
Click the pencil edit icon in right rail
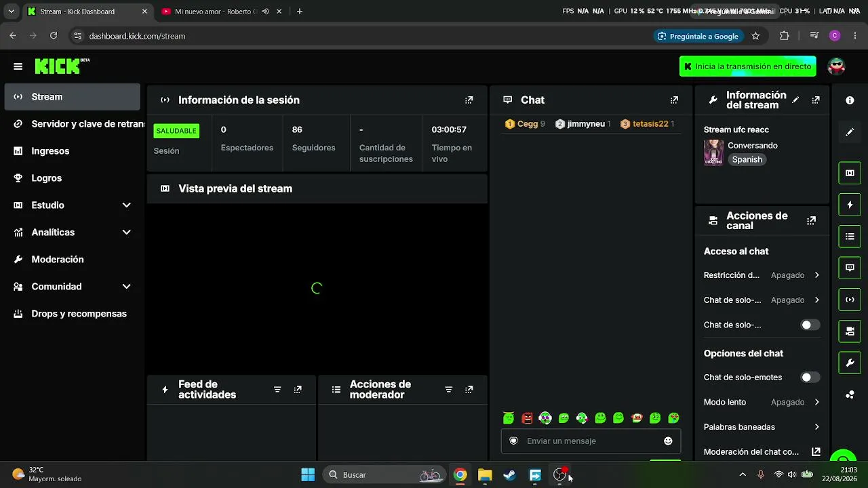click(850, 132)
